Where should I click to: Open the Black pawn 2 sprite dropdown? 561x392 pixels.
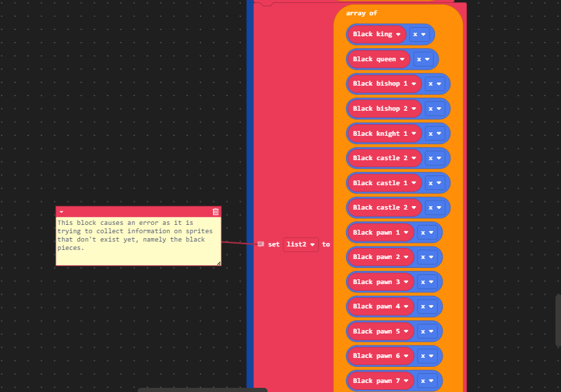(381, 257)
